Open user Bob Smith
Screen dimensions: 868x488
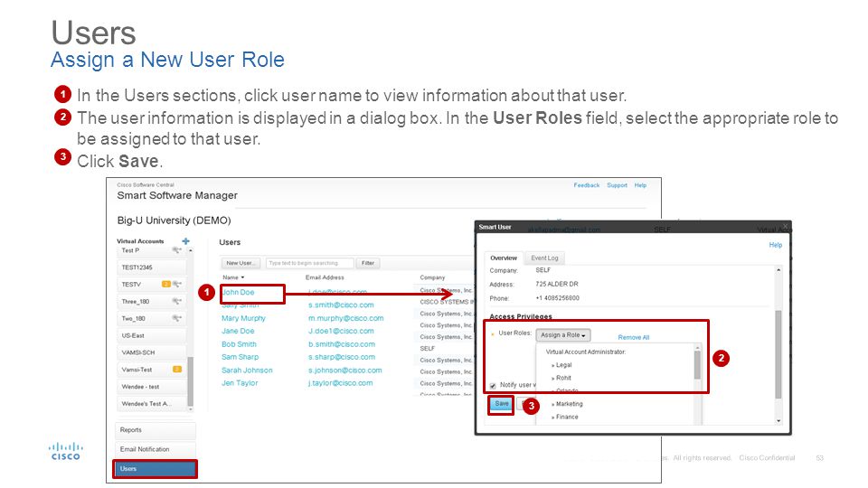[x=239, y=344]
